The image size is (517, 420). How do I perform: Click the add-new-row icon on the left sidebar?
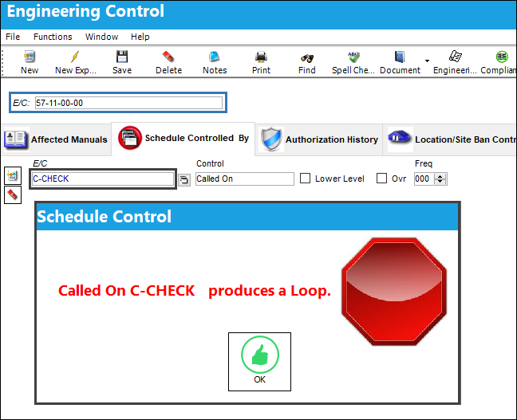pyautogui.click(x=13, y=175)
